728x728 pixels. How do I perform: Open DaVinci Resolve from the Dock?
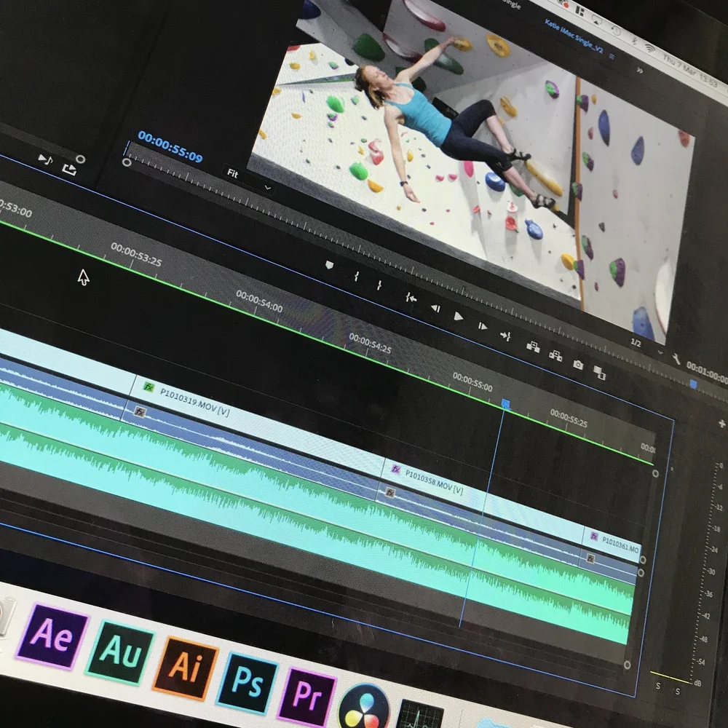364,707
